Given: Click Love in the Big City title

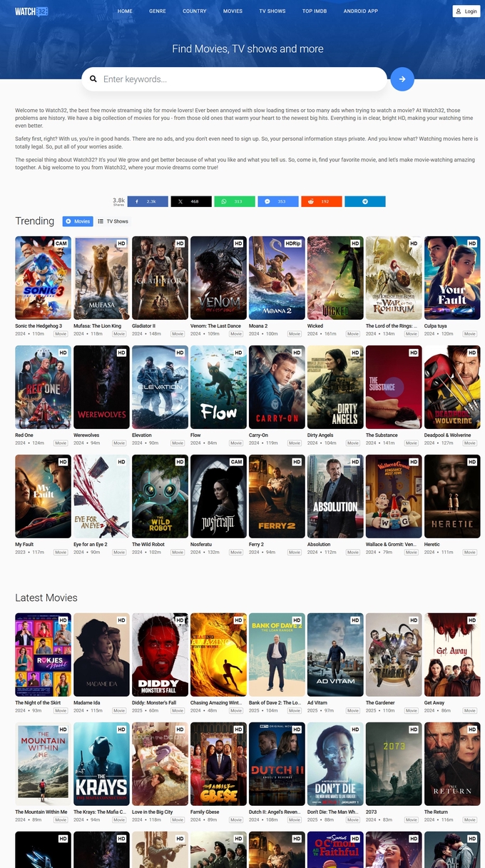Looking at the screenshot, I should (153, 812).
